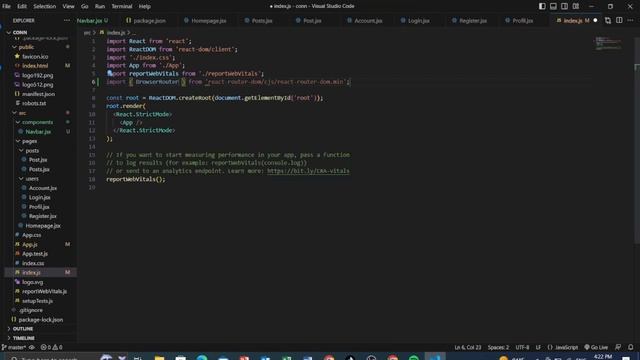This screenshot has height=360, width=640.
Task: Open logo192.png in explorer
Action: 38,75
